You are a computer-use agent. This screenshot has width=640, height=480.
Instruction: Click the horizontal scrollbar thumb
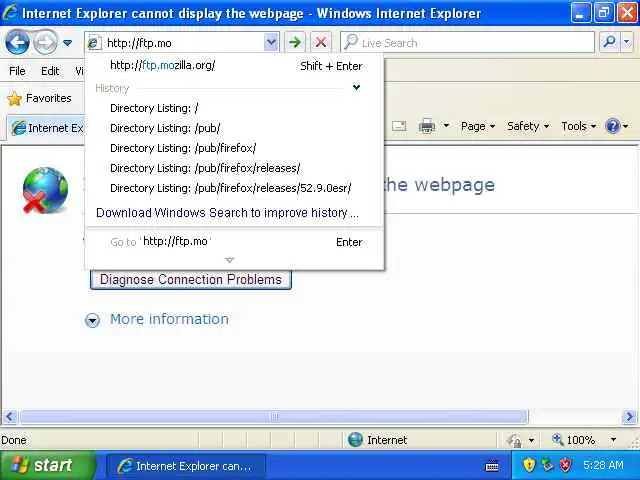274,417
